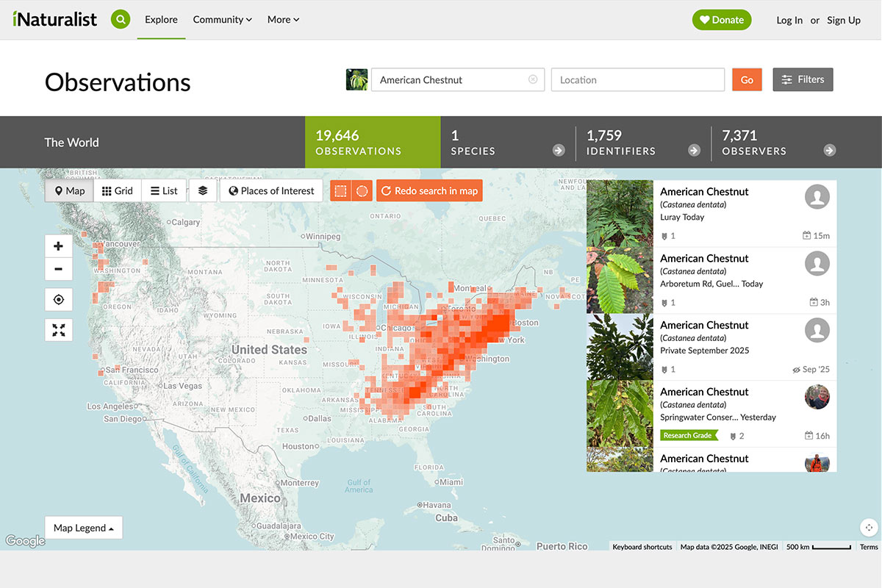
Task: Select the circle boundary draw tool
Action: coord(362,191)
